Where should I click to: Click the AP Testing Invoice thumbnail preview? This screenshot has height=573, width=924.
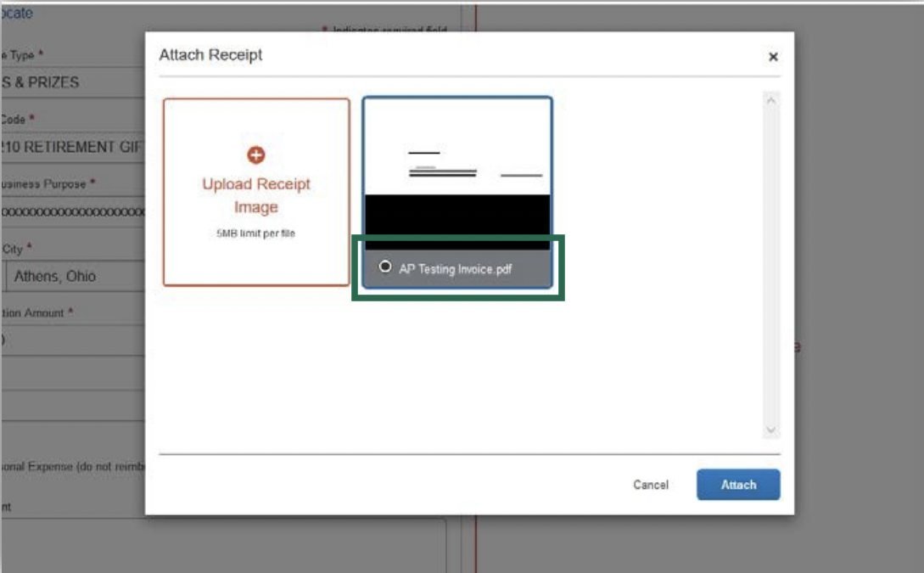(x=455, y=170)
